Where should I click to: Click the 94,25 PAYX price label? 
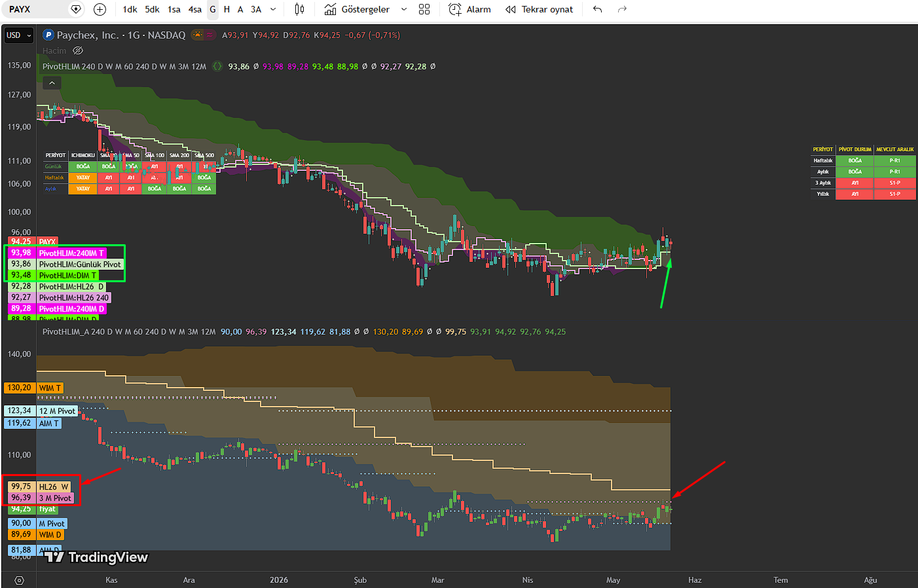coord(33,242)
